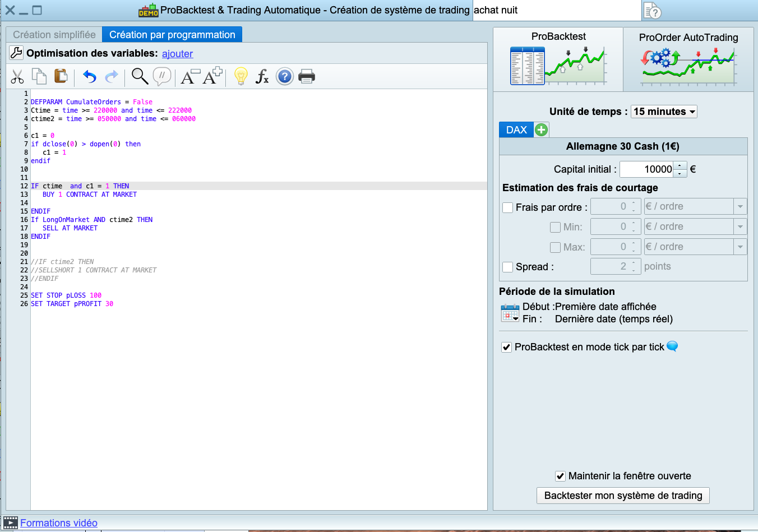Open the fx function insertion icon
Viewport: 758px width, 532px height.
tap(262, 76)
